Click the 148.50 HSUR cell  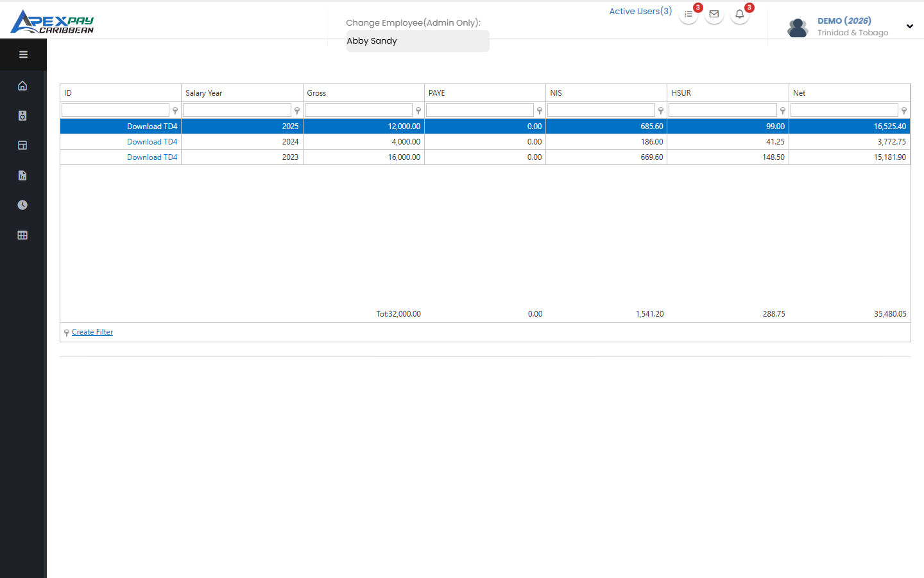point(728,157)
